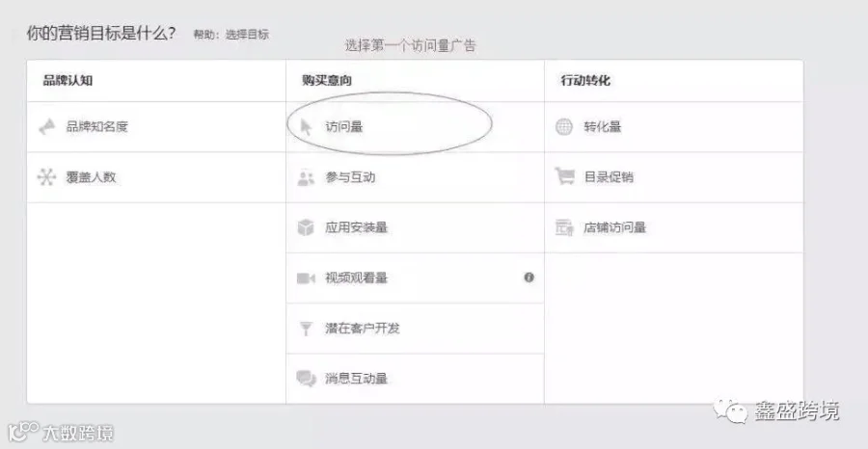Select the 品牌知名度 objective text
Screen dimensions: 868x449
click(x=96, y=126)
